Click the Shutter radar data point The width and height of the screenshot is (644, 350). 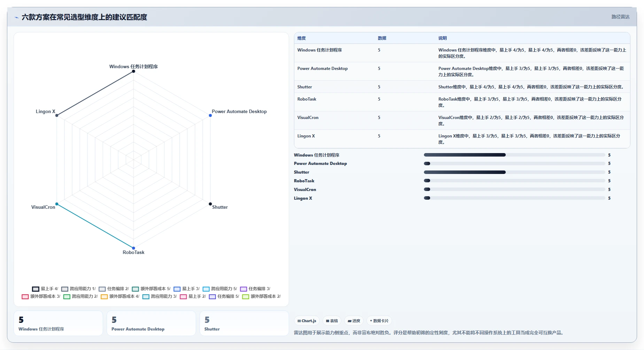210,204
